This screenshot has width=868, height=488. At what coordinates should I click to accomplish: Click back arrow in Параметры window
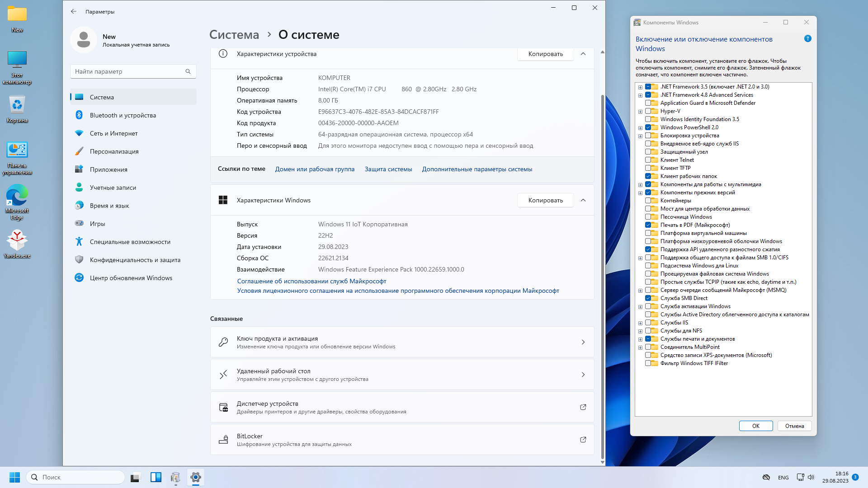click(x=74, y=12)
